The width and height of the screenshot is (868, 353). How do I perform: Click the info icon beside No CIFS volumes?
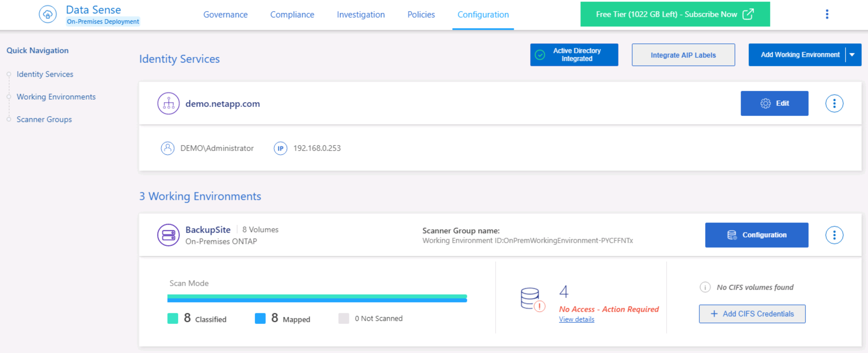(705, 287)
